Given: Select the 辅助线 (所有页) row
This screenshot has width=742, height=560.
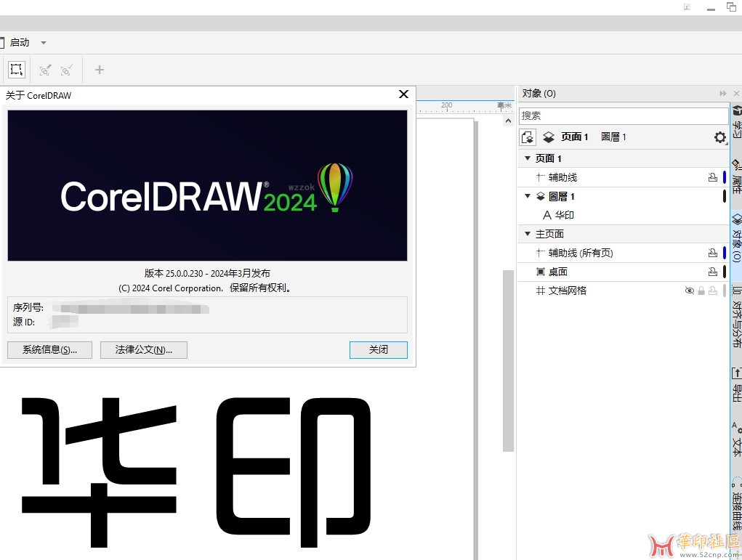Looking at the screenshot, I should [x=624, y=253].
